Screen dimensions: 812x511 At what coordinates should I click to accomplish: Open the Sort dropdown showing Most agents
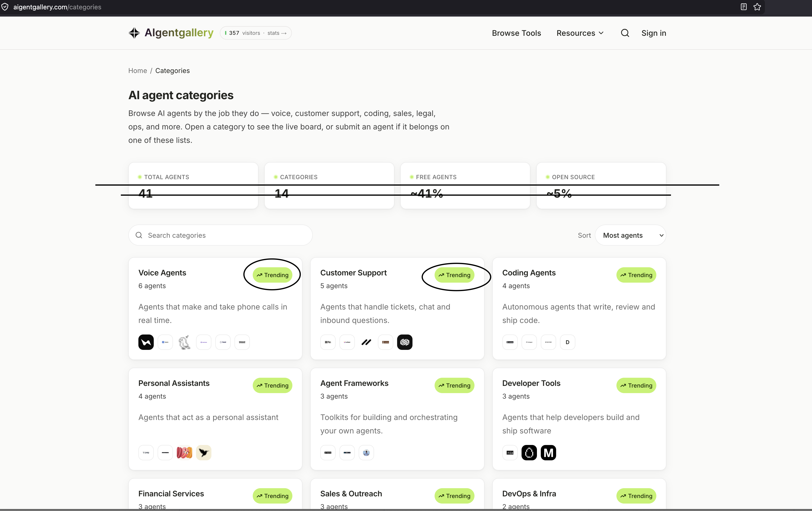[630, 235]
